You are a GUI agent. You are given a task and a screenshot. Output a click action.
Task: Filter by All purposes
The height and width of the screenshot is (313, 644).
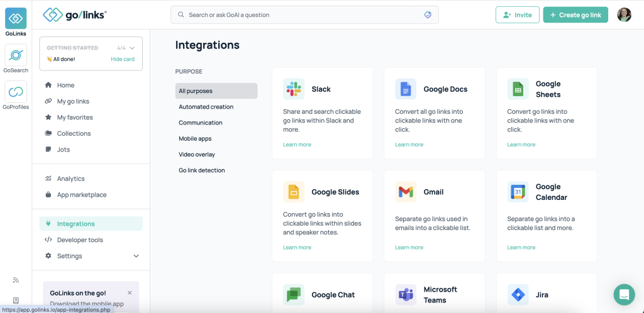coord(216,91)
